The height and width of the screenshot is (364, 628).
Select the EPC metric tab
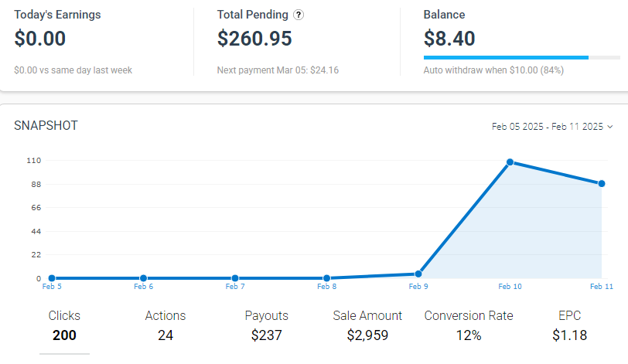pos(569,325)
